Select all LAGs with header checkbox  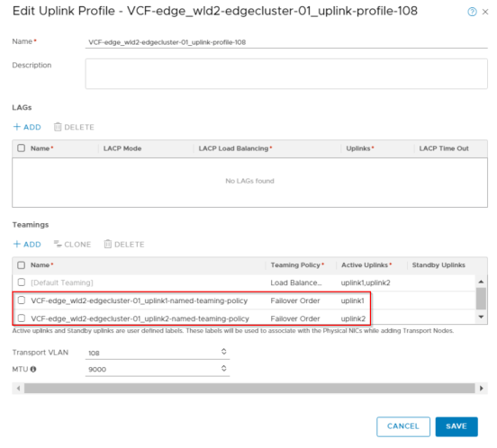[x=22, y=148]
